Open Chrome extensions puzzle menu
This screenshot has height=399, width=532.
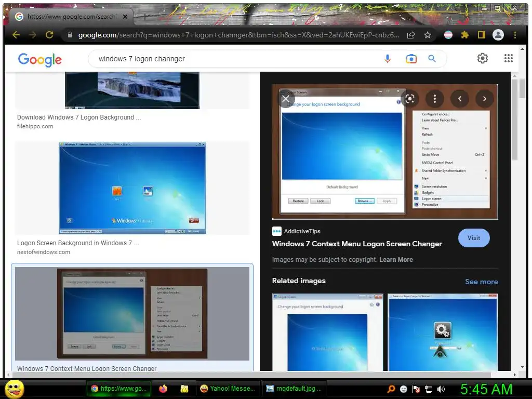pyautogui.click(x=465, y=35)
